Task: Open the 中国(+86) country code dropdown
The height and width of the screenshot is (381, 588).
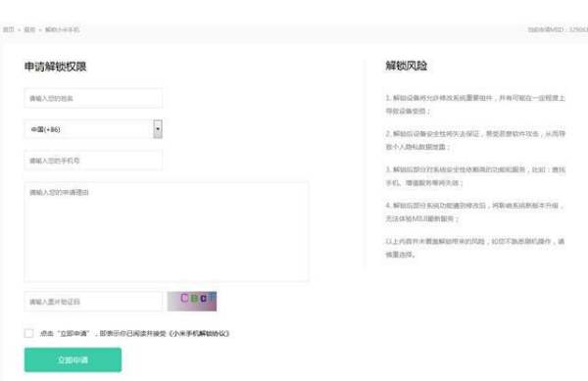Action: click(x=93, y=129)
